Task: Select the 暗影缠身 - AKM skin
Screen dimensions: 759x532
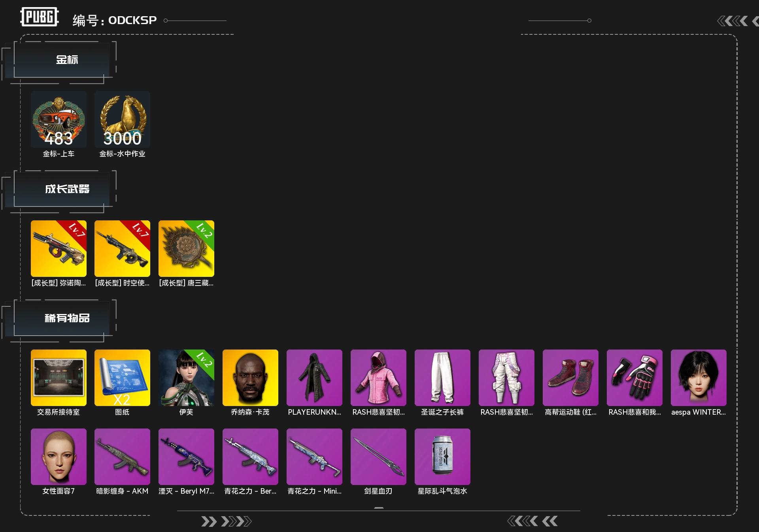Action: pyautogui.click(x=122, y=457)
